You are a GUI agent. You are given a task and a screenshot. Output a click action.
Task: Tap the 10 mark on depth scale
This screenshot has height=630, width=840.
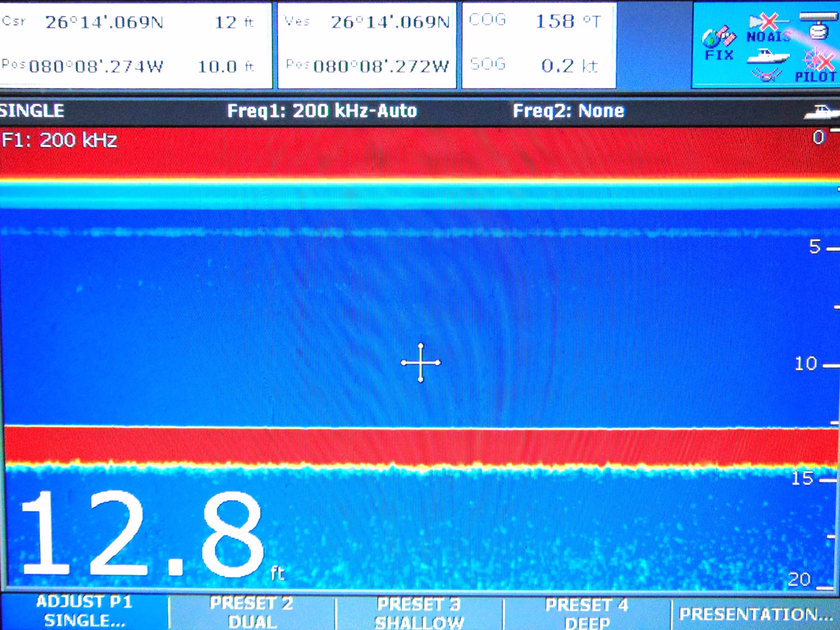(x=806, y=364)
